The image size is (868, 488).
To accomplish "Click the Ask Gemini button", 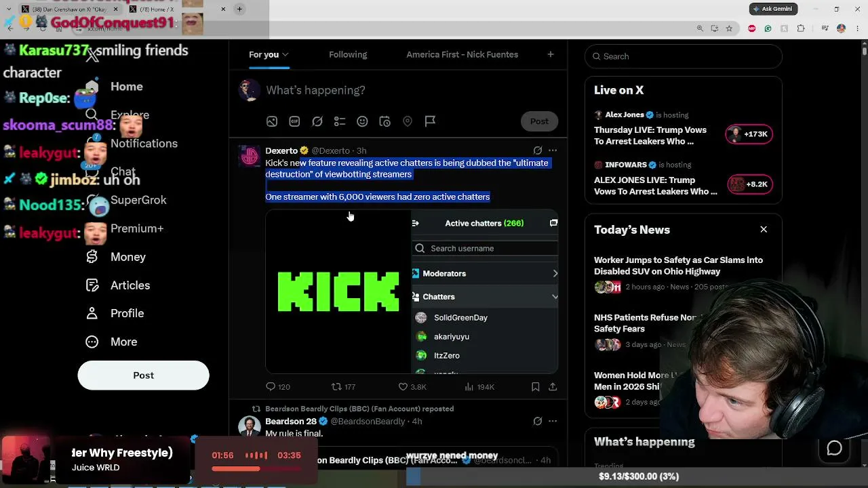I will pyautogui.click(x=773, y=9).
